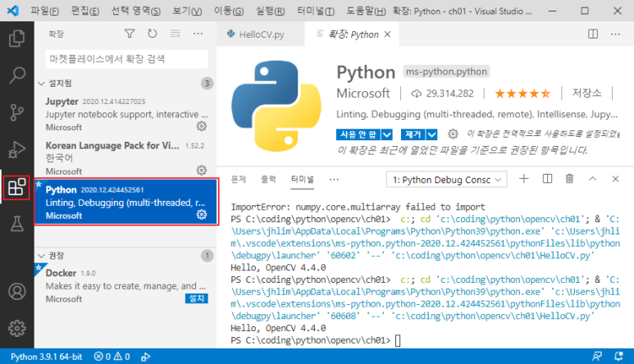Open the 보기 menu

[187, 11]
